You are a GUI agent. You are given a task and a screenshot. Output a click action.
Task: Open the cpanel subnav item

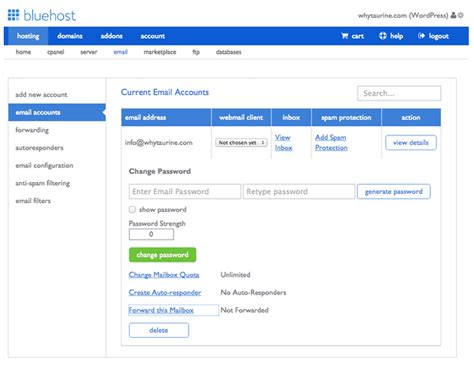tap(56, 52)
